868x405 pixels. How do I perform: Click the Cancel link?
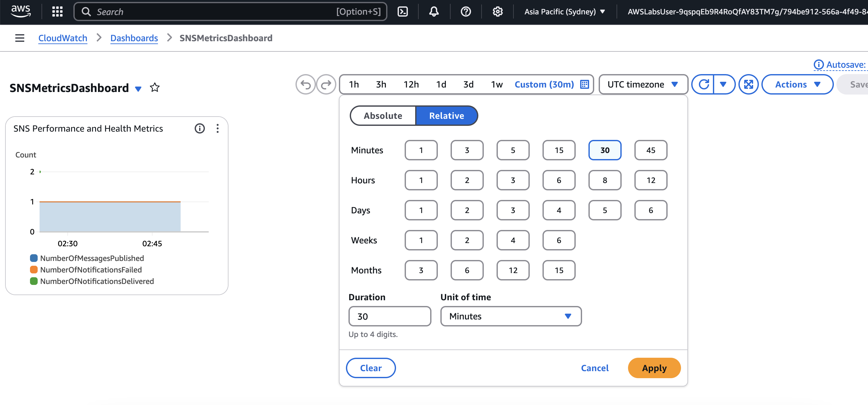tap(595, 368)
